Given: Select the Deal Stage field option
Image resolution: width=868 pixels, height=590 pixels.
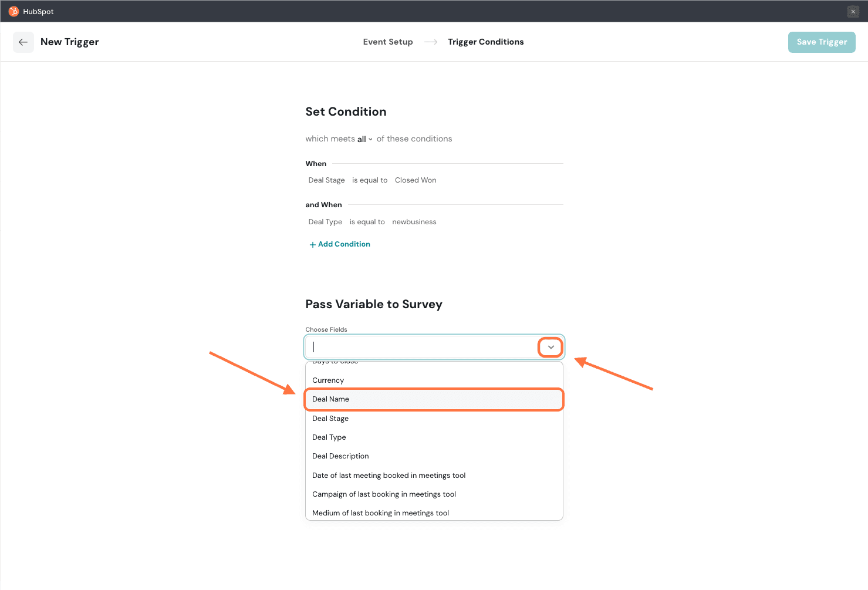Looking at the screenshot, I should (x=330, y=419).
